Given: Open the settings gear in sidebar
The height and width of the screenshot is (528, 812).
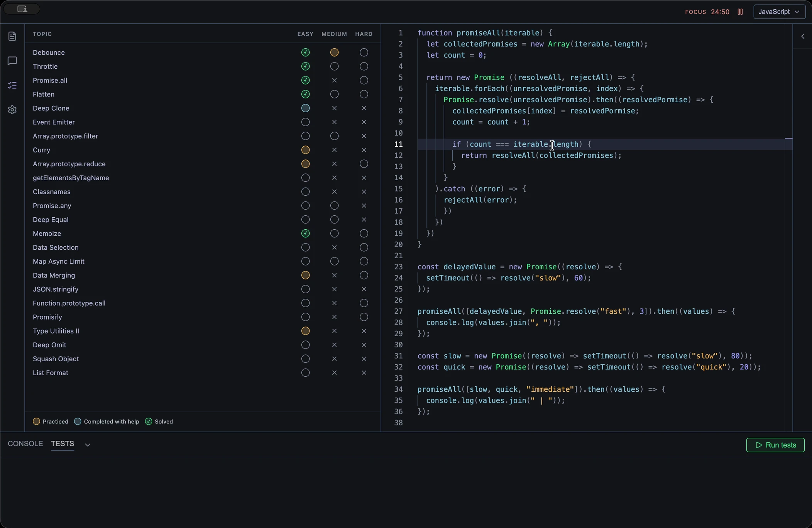Looking at the screenshot, I should pyautogui.click(x=12, y=110).
